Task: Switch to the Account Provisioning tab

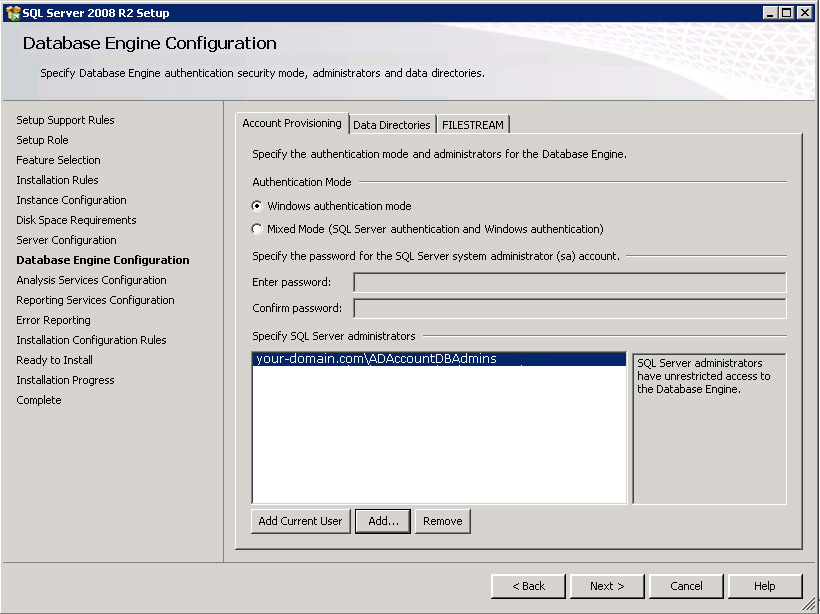Action: tap(292, 123)
